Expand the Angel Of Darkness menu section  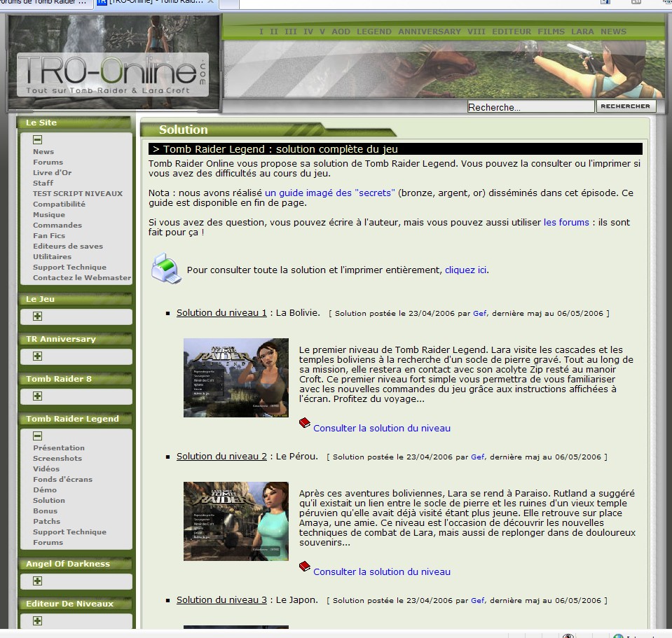point(38,581)
